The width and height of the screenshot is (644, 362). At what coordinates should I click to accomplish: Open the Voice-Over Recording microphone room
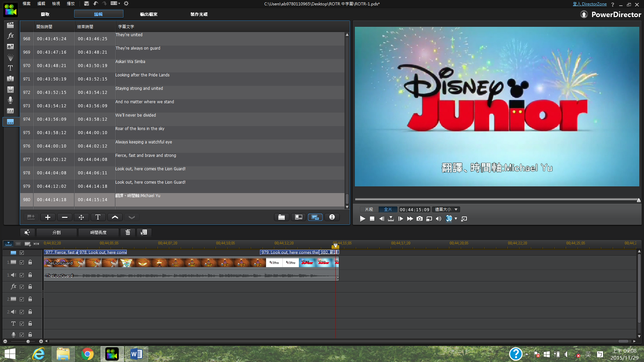pyautogui.click(x=10, y=100)
